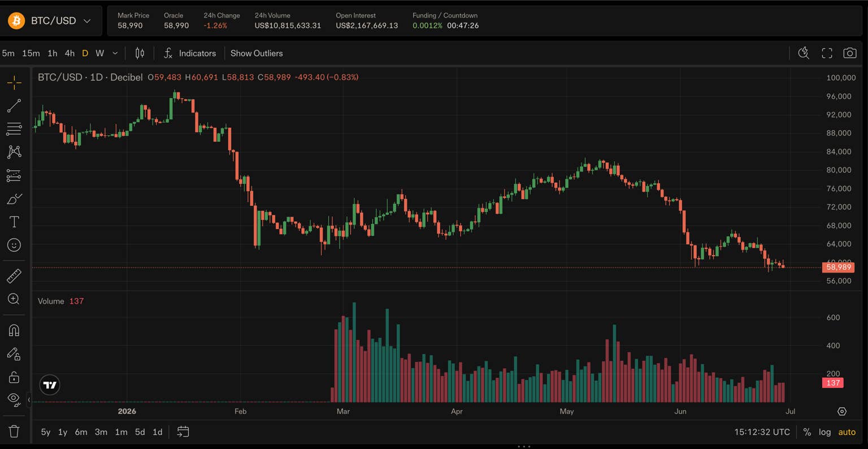Click the trash remove drawings icon
The image size is (868, 449).
14,431
